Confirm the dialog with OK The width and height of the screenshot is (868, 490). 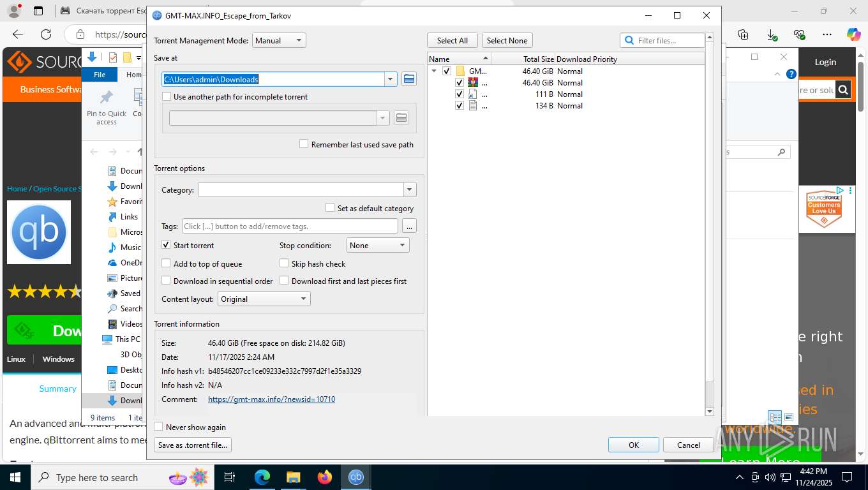point(634,445)
